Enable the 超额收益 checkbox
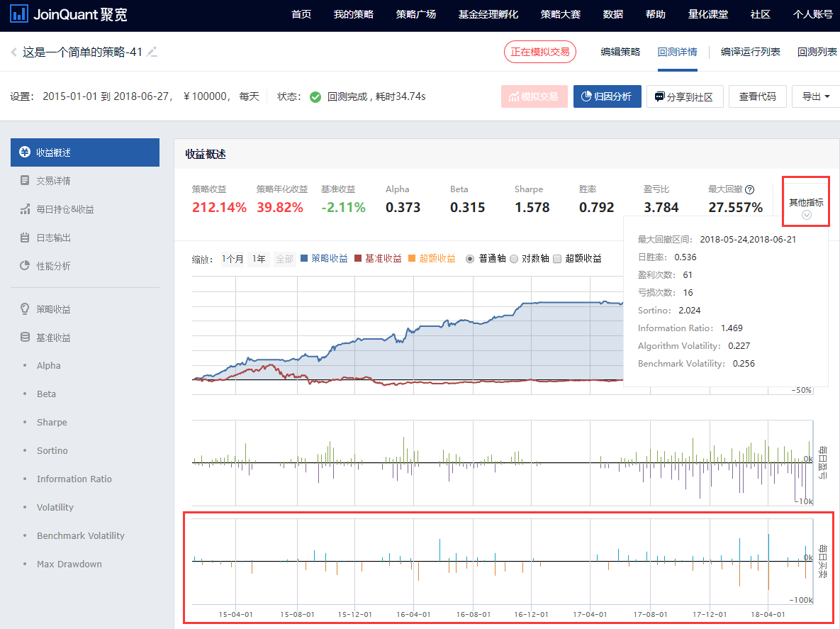The height and width of the screenshot is (629, 840). point(557,259)
